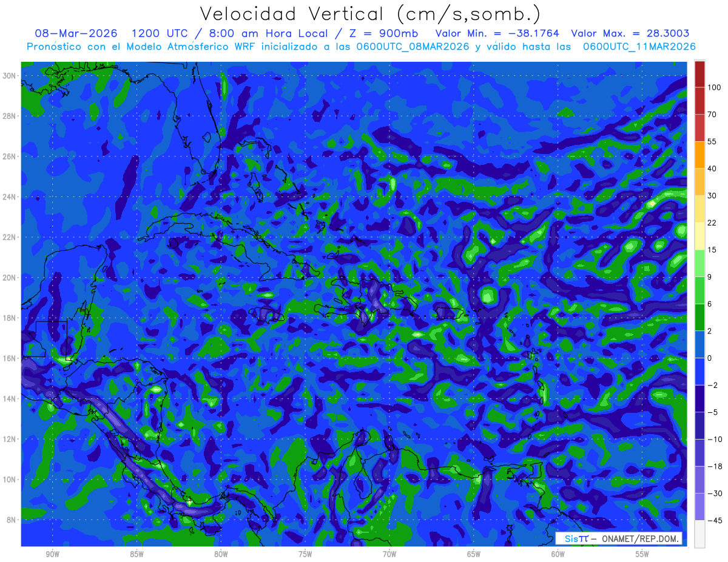Click the colorbar value label '15'
Screen dimensions: 728x562
click(x=712, y=250)
